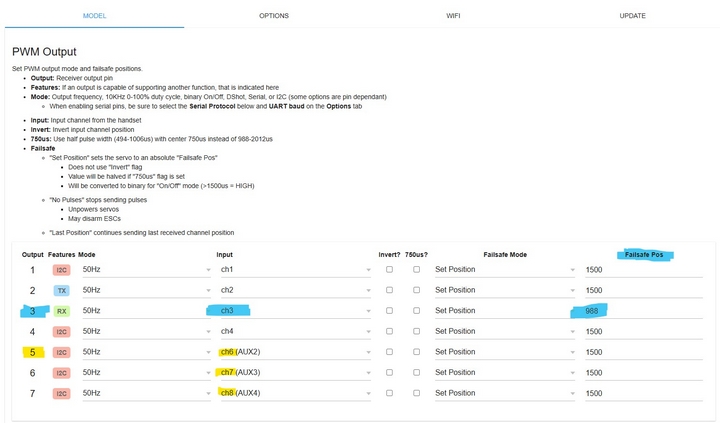Expand Input dropdown showing ch3
Image resolution: width=720 pixels, height=423 pixels.
(x=294, y=311)
